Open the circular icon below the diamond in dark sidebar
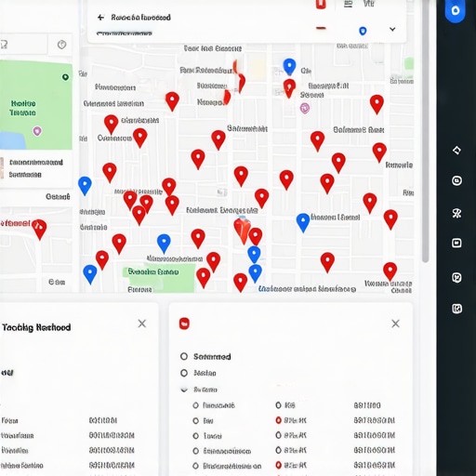 (456, 180)
